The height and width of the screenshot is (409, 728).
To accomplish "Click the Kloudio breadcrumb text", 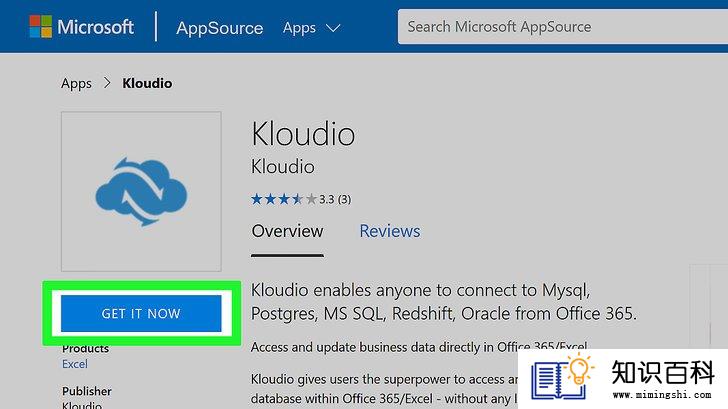I will pos(147,83).
